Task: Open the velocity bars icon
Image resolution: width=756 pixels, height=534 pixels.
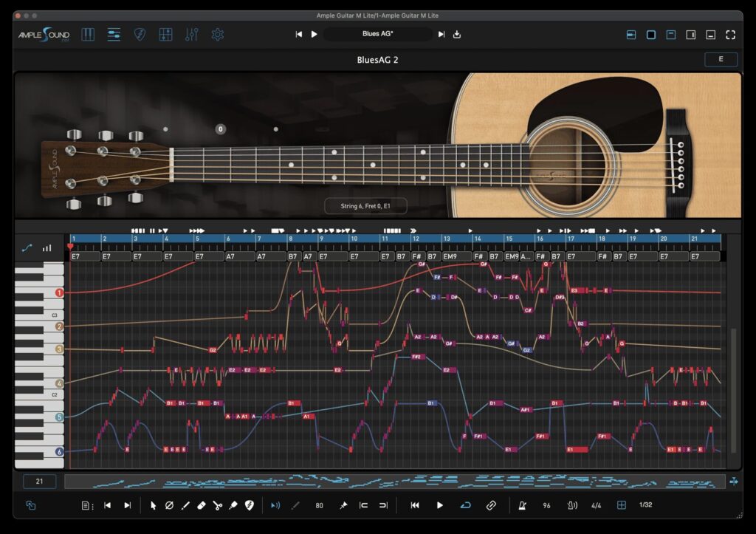Action: (47, 248)
